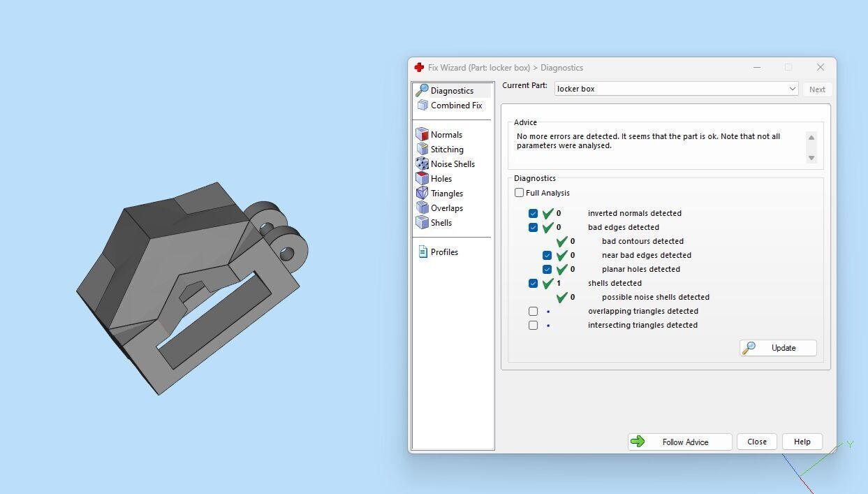Click 'shells detected' label
The image size is (868, 494).
point(615,283)
